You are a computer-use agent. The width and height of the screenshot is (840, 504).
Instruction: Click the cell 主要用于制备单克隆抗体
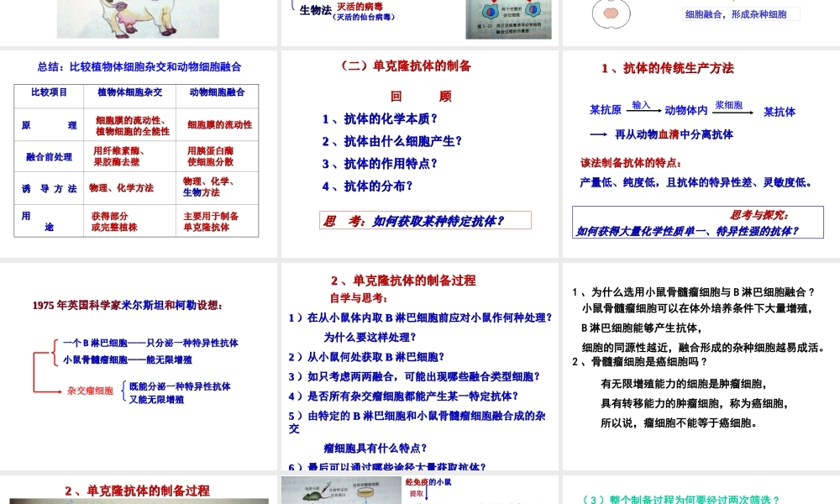211,222
